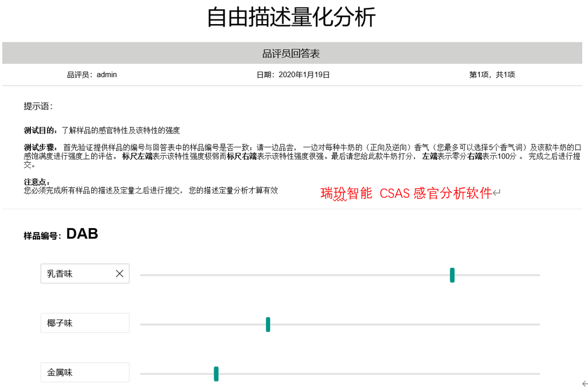Click into the 乳香味 descriptor input field
The image size is (588, 388).
pos(78,274)
